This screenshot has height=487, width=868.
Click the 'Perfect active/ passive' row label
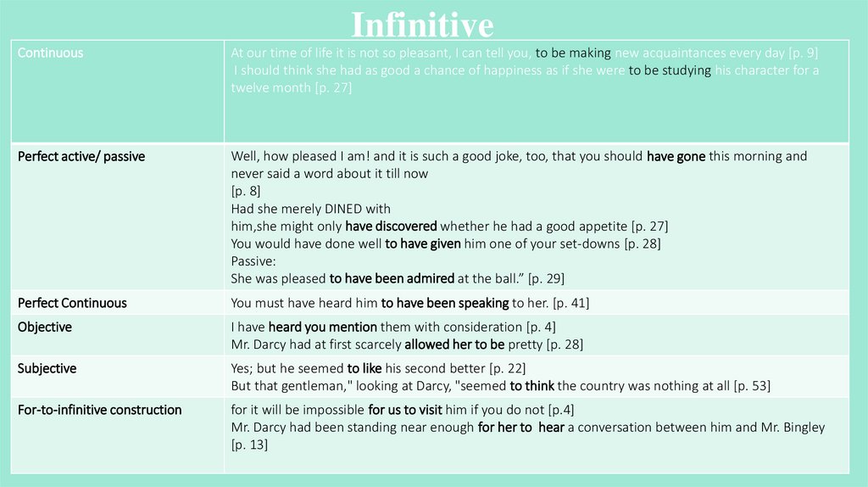[x=81, y=156]
